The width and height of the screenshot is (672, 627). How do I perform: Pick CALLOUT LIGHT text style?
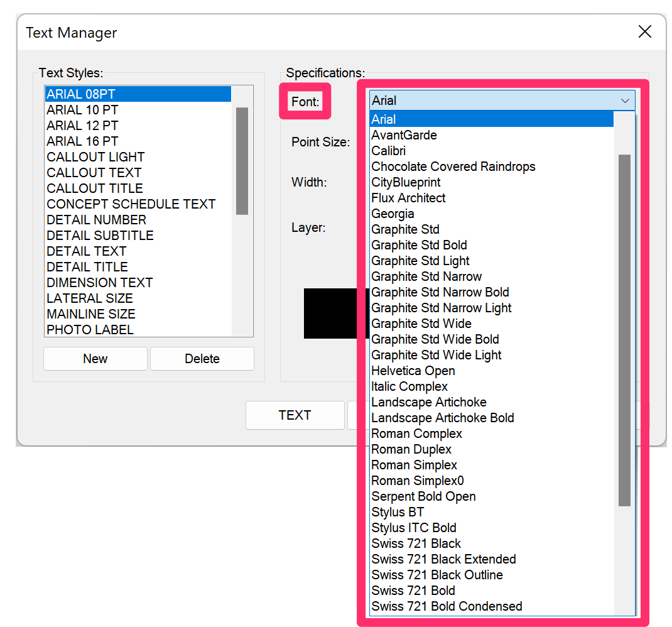point(138,157)
